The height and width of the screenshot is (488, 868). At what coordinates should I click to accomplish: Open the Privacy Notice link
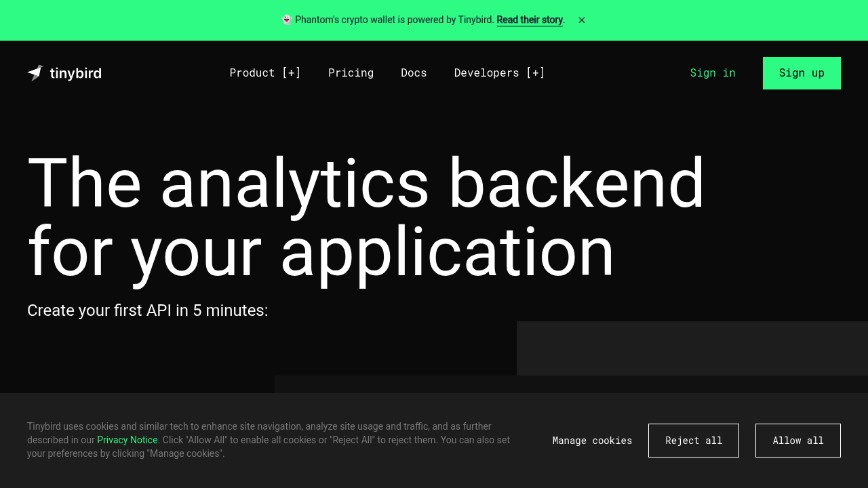pyautogui.click(x=127, y=440)
